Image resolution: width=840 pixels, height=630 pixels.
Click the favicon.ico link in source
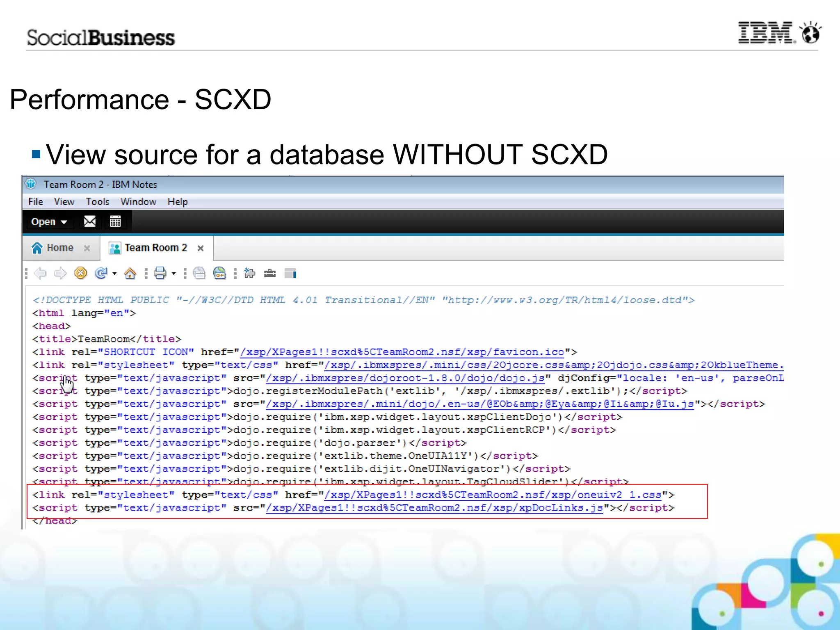pos(402,352)
